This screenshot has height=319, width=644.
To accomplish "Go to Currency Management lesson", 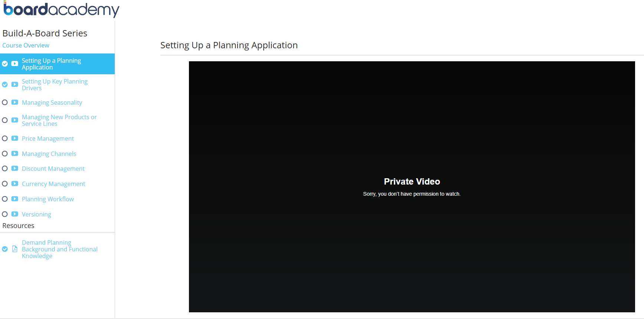I will point(53,184).
